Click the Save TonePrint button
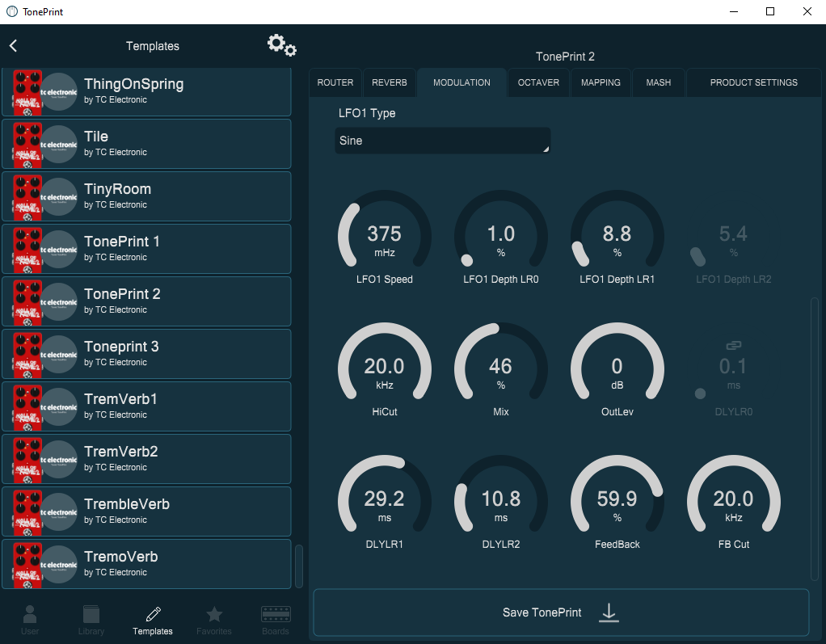The height and width of the screenshot is (644, 826). point(561,612)
